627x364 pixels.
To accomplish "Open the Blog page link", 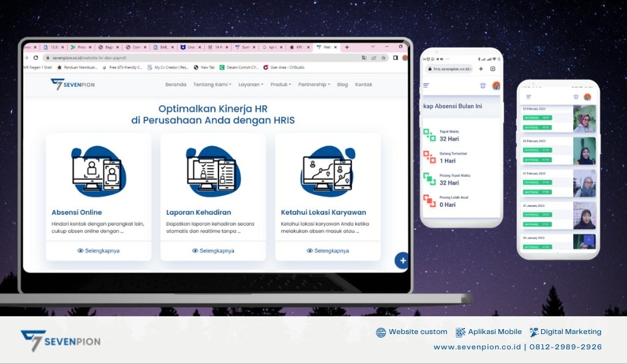I will click(342, 84).
